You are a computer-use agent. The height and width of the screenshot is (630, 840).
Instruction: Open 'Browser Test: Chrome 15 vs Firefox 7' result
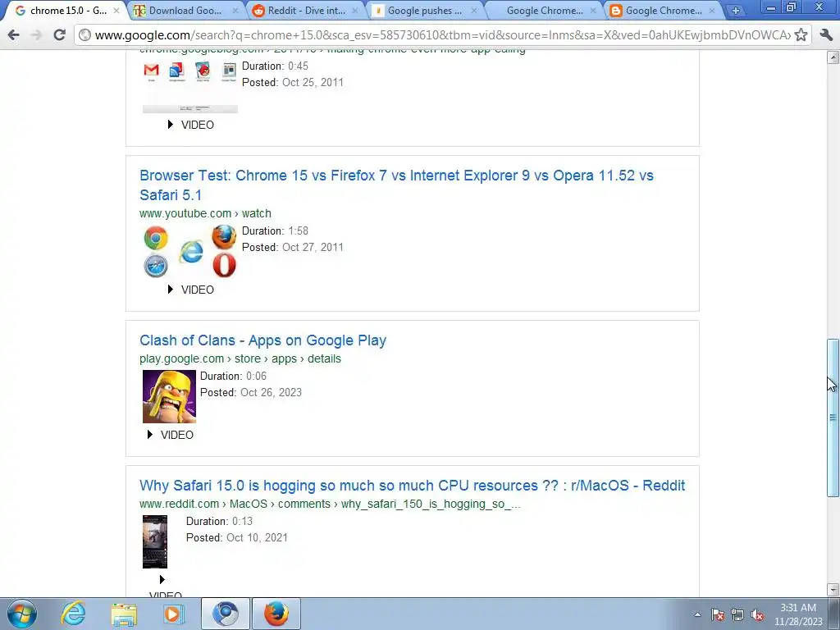tap(396, 185)
